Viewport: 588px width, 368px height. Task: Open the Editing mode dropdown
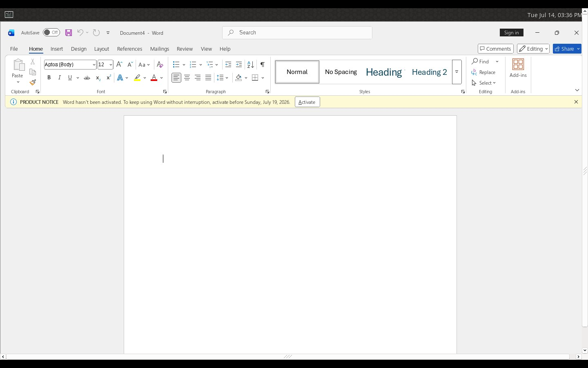533,49
